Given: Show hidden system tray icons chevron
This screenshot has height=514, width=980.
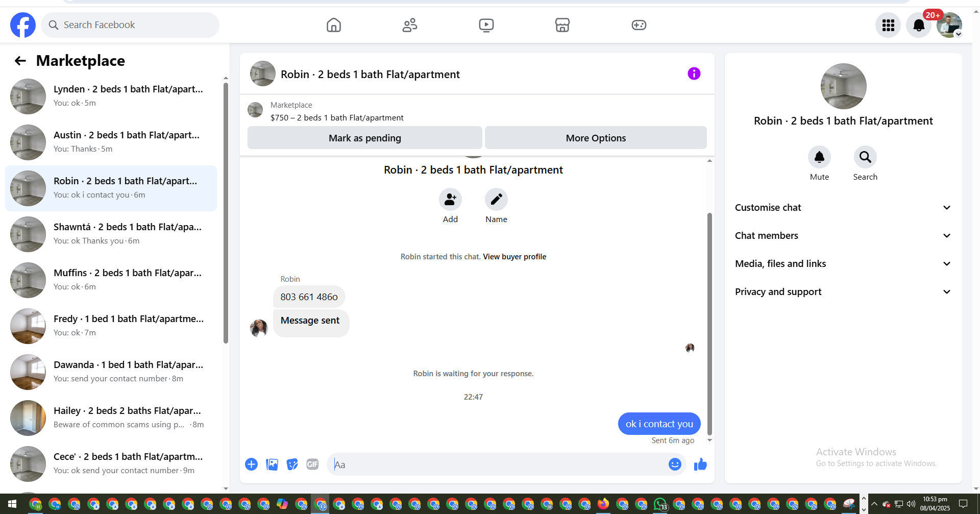Looking at the screenshot, I should pyautogui.click(x=874, y=504).
